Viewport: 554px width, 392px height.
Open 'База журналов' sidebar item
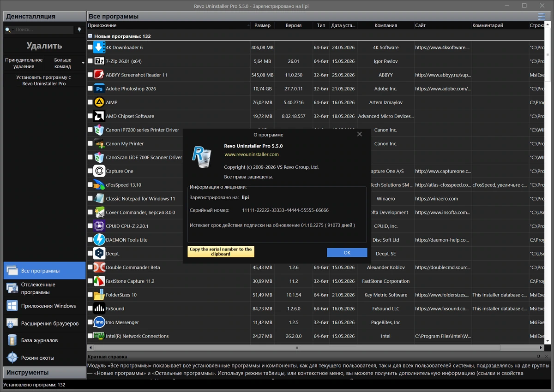point(44,340)
